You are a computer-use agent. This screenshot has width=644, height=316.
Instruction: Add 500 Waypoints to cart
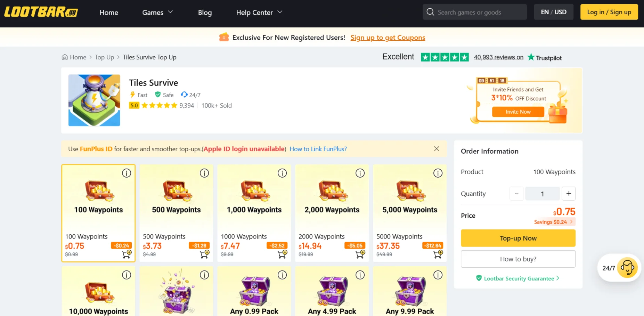(x=205, y=254)
